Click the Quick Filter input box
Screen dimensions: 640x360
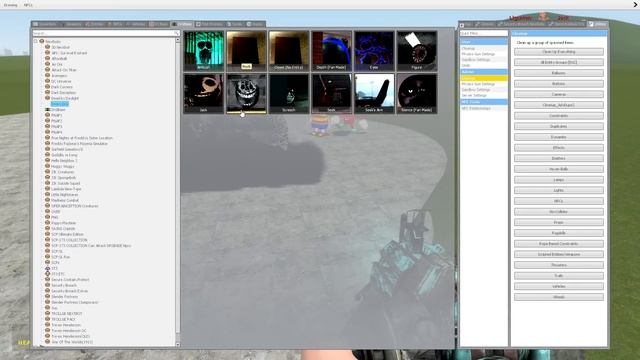484,33
